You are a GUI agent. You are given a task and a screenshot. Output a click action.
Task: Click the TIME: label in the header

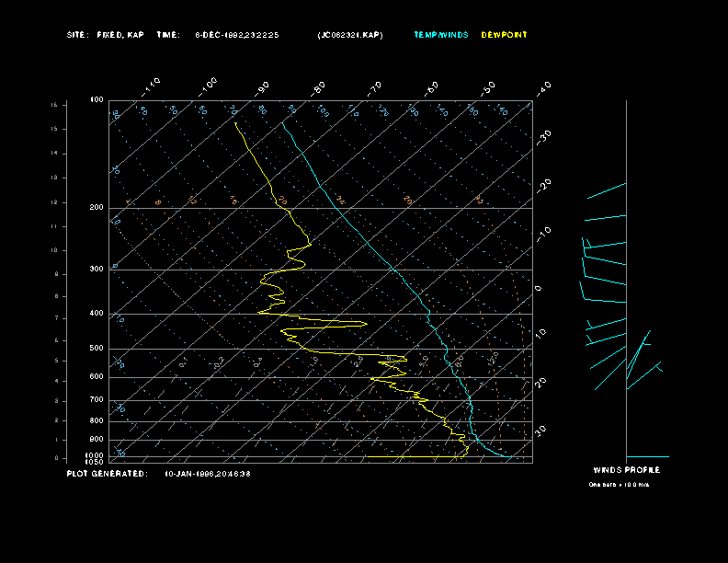pos(168,35)
